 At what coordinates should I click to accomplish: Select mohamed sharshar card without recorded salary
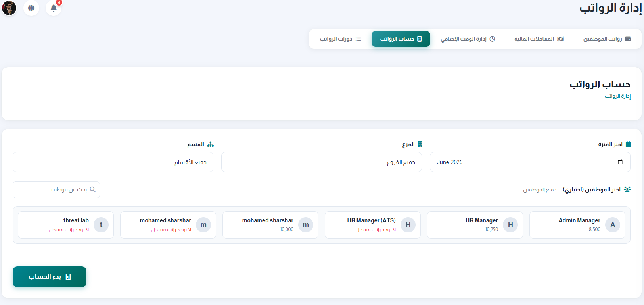tap(168, 225)
